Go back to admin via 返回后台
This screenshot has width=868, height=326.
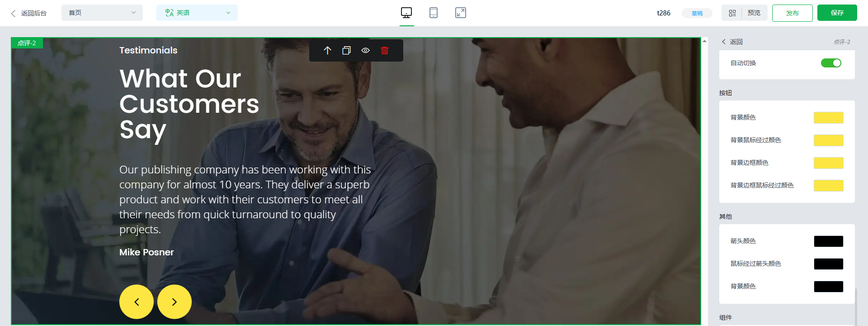29,13
